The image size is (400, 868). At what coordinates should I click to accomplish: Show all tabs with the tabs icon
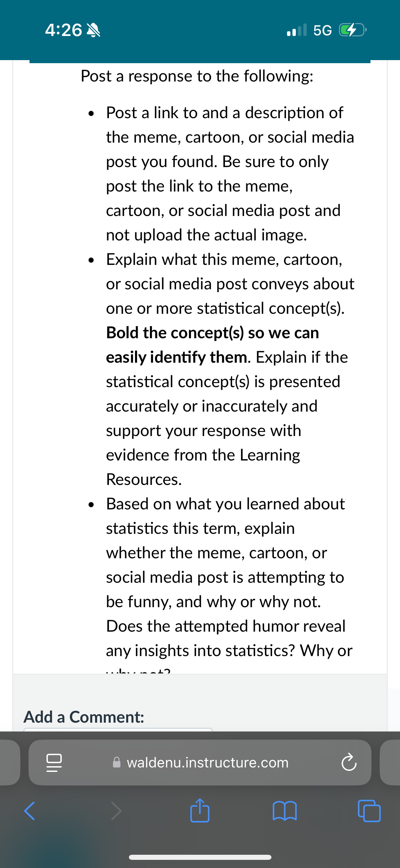369,811
